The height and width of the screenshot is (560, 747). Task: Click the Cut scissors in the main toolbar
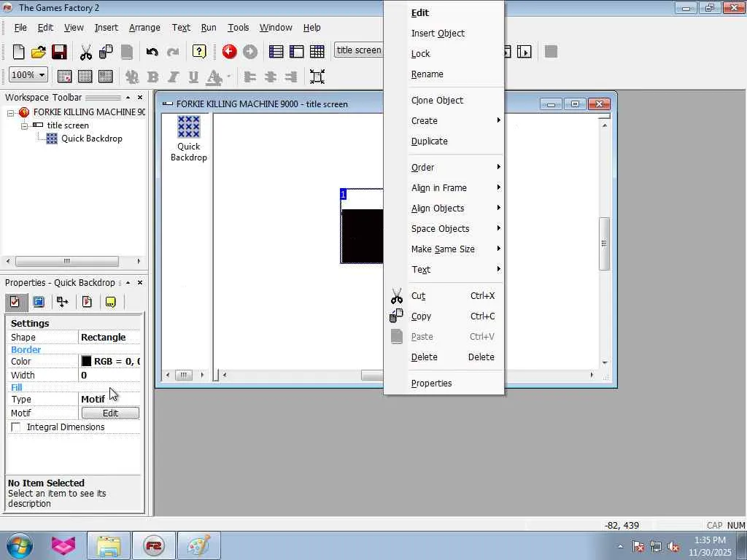pyautogui.click(x=86, y=52)
